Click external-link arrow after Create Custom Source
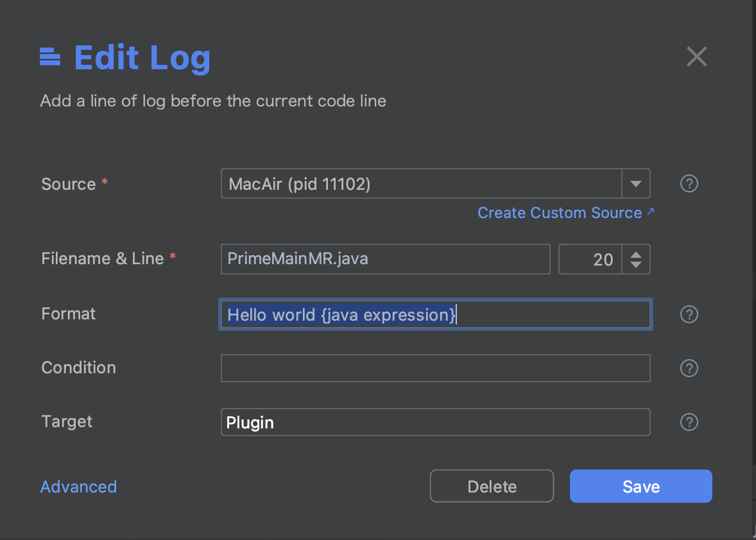The width and height of the screenshot is (756, 540). pos(650,212)
